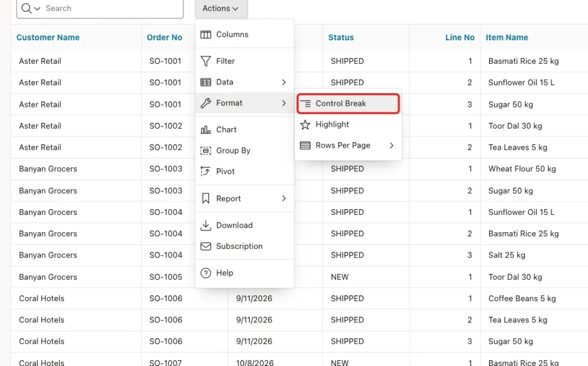The height and width of the screenshot is (366, 588).
Task: Click Sugar 50 kg in SO-1003 row
Action: point(510,191)
